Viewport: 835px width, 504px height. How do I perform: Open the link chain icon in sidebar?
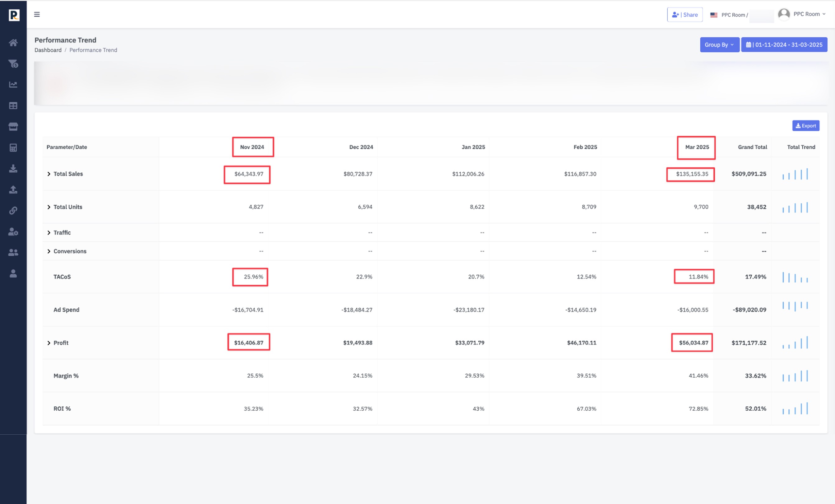click(13, 211)
